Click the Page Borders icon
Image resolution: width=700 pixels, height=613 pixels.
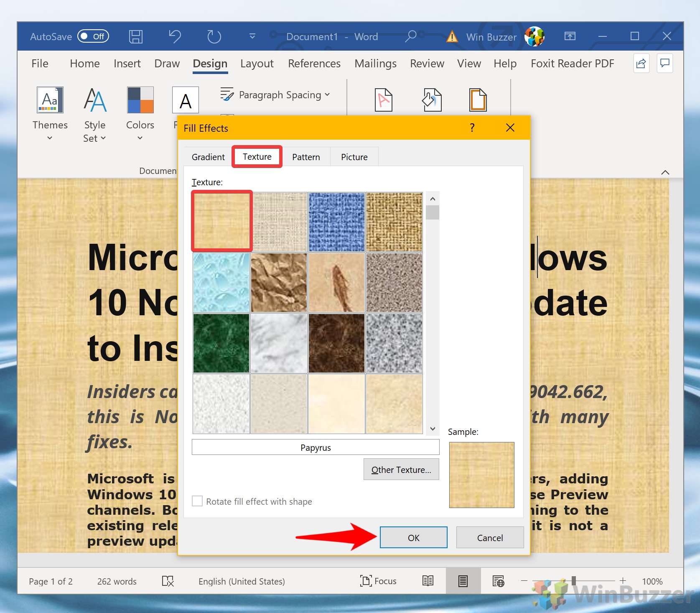point(478,100)
